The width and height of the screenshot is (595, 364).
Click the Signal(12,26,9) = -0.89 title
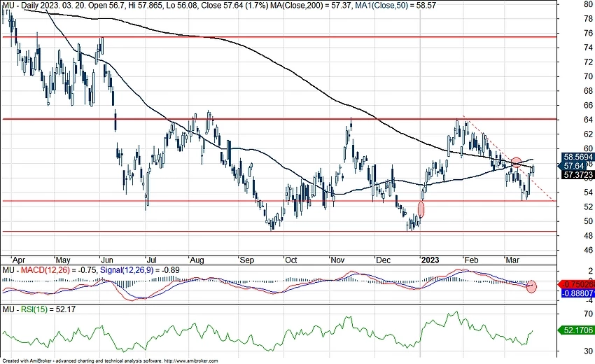click(x=139, y=270)
